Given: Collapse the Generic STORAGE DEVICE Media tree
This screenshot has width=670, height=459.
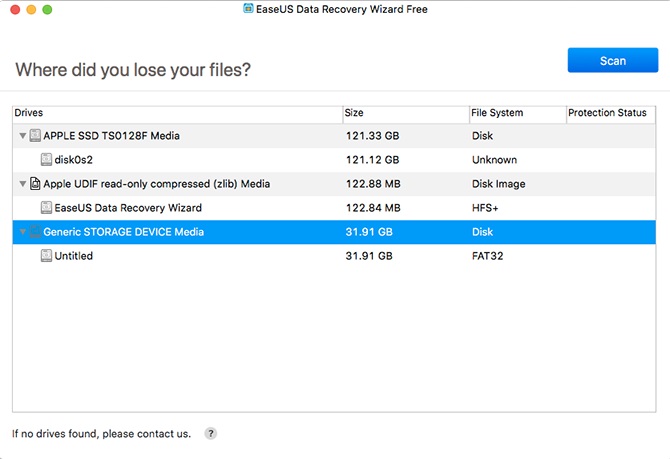Looking at the screenshot, I should (22, 232).
